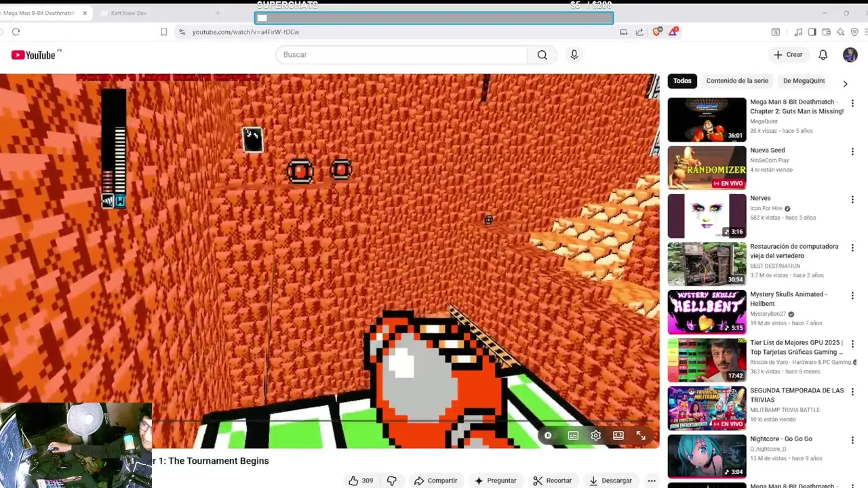Open the Brave Shields lion icon
Viewport: 868px width, 488px height.
pos(656,32)
